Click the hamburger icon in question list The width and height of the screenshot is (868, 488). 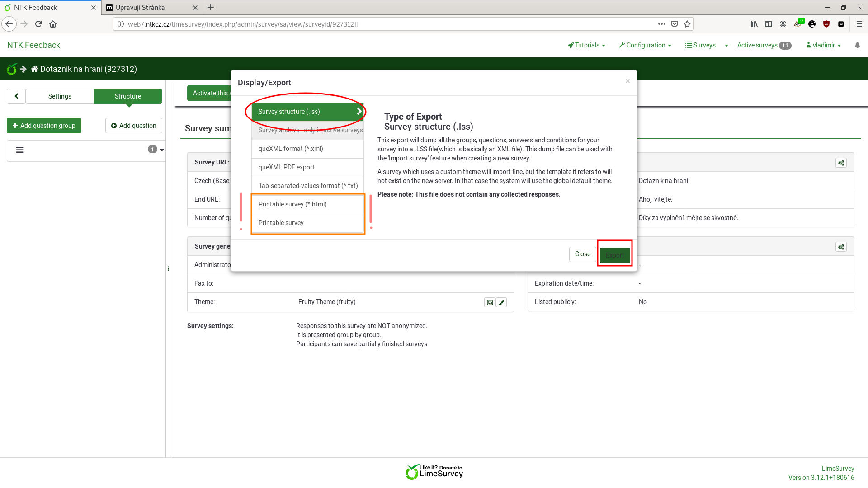click(20, 150)
